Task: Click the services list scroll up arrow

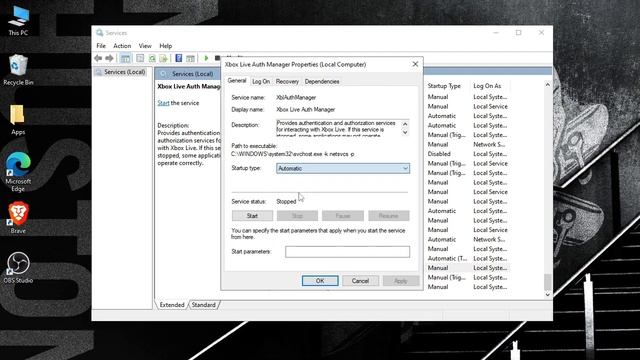Action: (548, 85)
